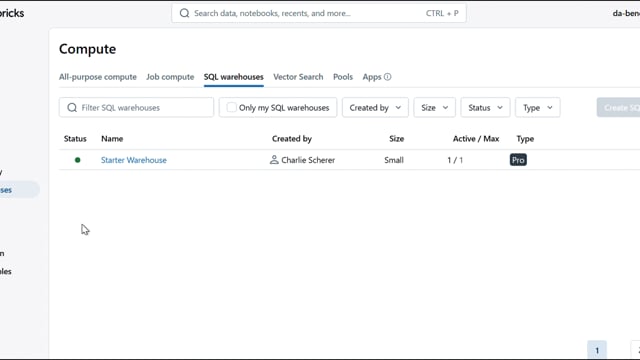Focus the global search data, notebooks field
This screenshot has width=640, height=360.
(319, 13)
